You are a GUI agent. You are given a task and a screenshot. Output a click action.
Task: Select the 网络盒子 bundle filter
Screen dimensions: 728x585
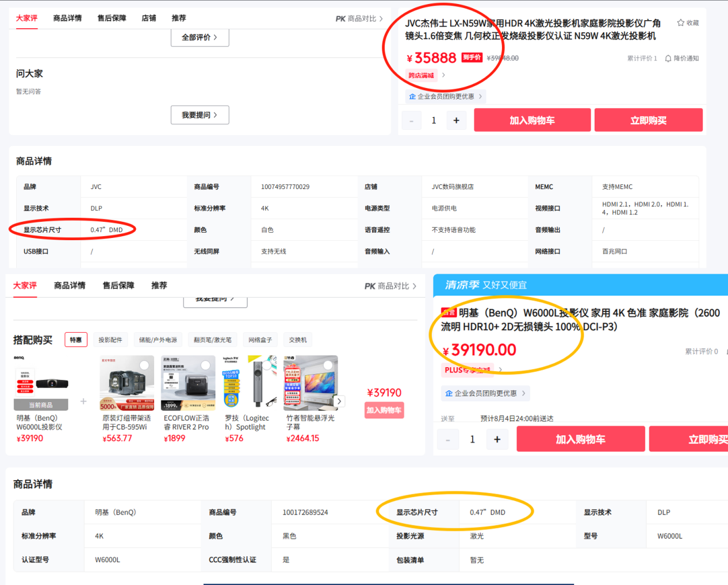(260, 340)
